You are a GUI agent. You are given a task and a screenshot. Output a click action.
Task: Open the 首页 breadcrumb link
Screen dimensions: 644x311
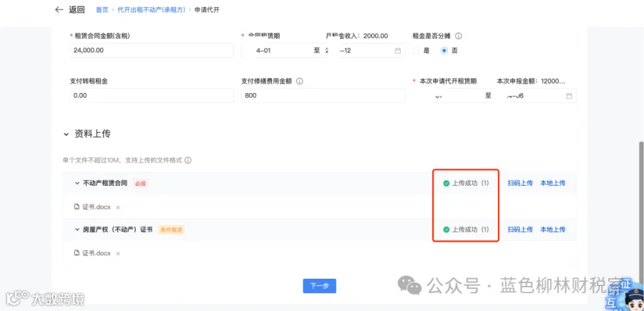pyautogui.click(x=102, y=9)
